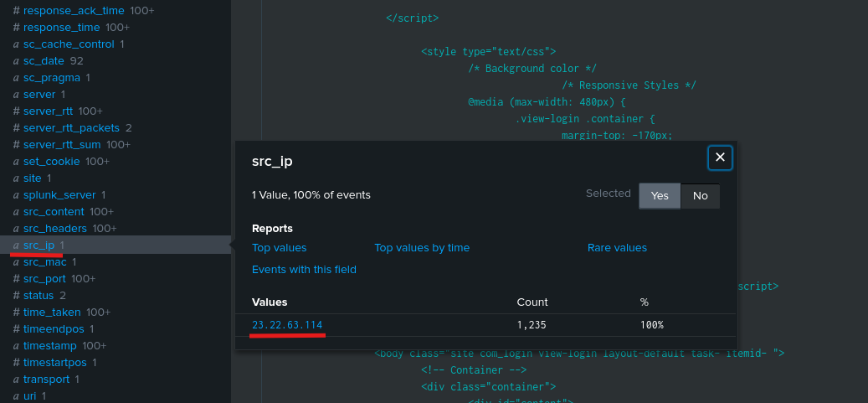Open the Rare values report
Screen dimensions: 868x403
click(x=617, y=248)
